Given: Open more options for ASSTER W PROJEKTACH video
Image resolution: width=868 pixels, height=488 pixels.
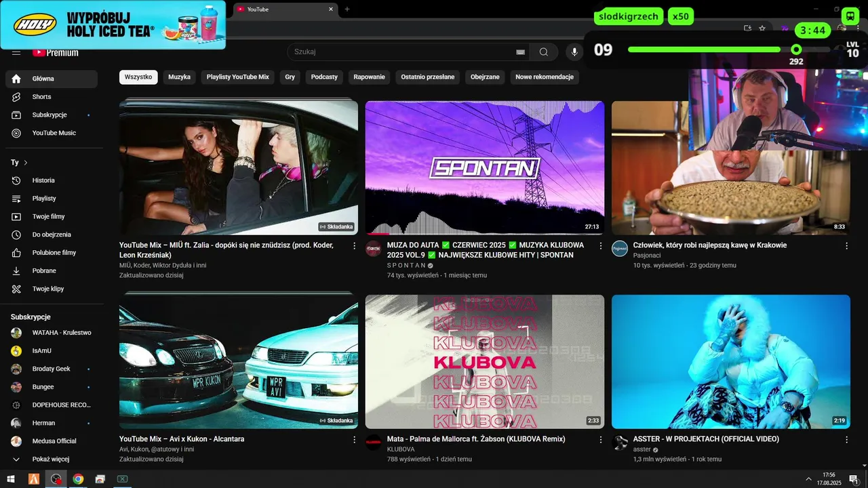Looking at the screenshot, I should point(846,440).
